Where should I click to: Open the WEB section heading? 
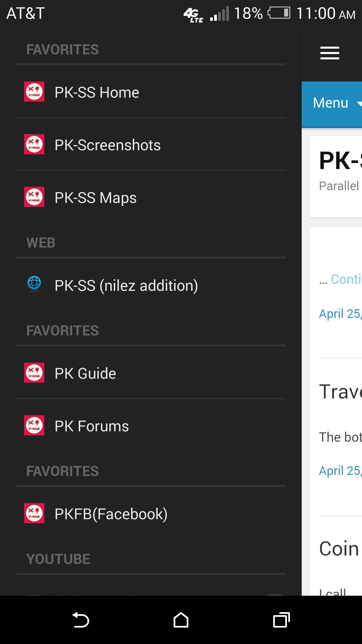click(x=41, y=243)
